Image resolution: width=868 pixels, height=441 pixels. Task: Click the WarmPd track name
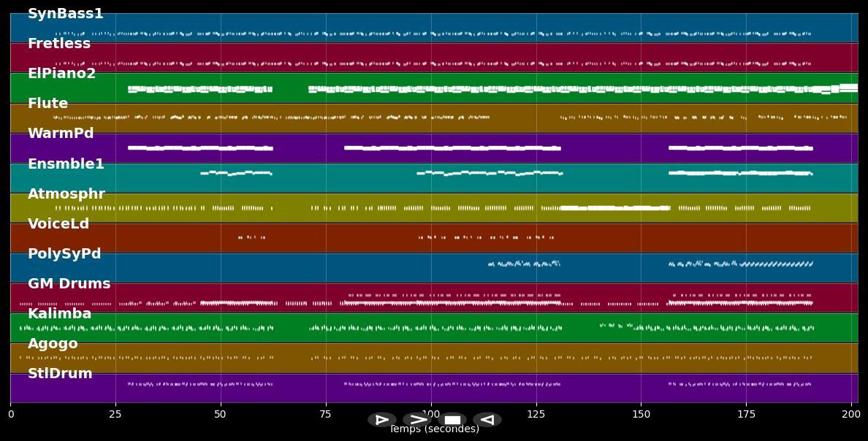[61, 134]
